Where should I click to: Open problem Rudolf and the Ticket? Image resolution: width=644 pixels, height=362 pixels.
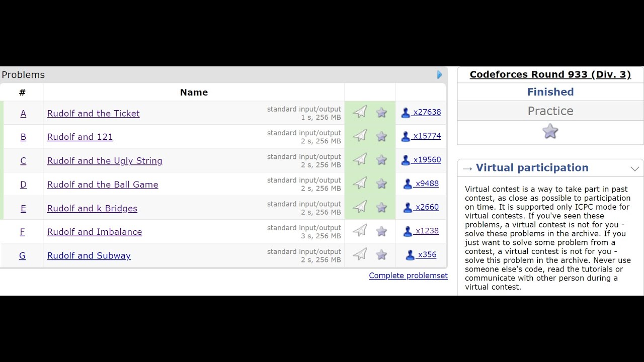click(x=94, y=114)
